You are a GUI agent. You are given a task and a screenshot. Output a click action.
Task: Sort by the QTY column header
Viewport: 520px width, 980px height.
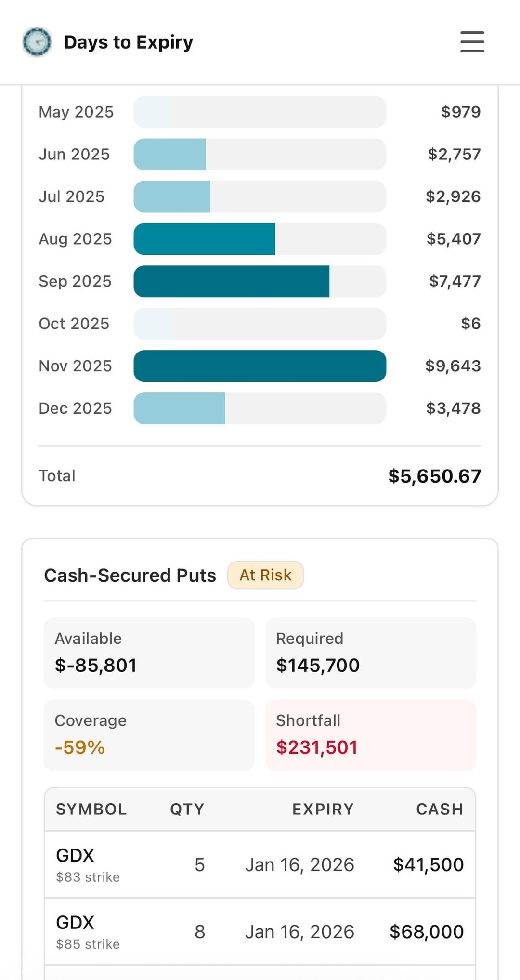point(187,809)
